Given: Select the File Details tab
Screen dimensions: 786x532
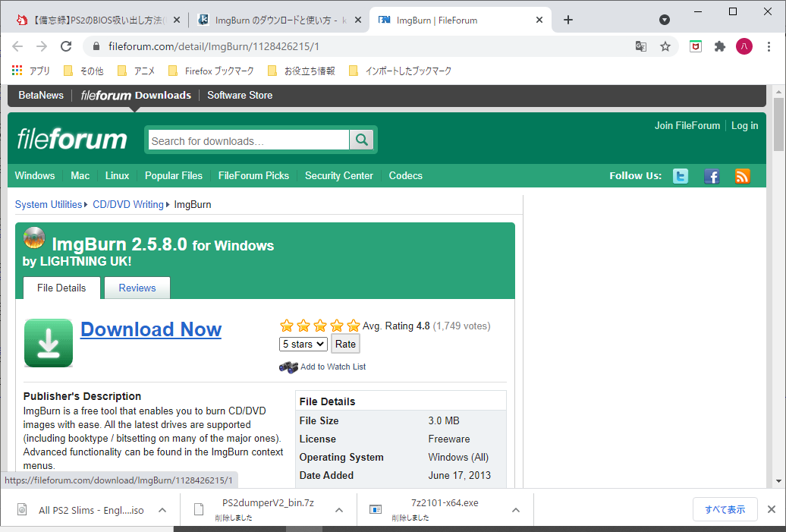Looking at the screenshot, I should [61, 288].
